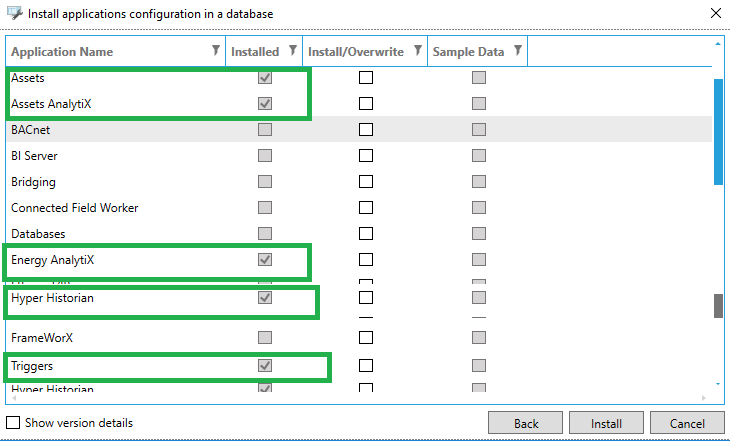Screen dimensions: 730x446
Task: Sort by Application Name column header
Action: (62, 51)
